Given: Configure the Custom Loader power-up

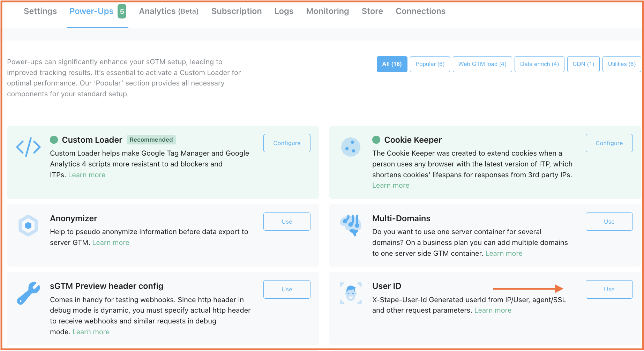Looking at the screenshot, I should [286, 143].
